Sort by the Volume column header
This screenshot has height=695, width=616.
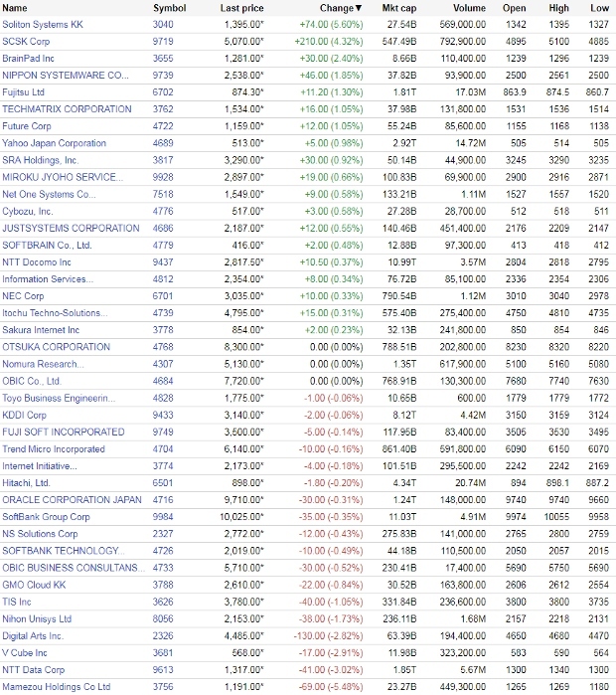pyautogui.click(x=469, y=8)
